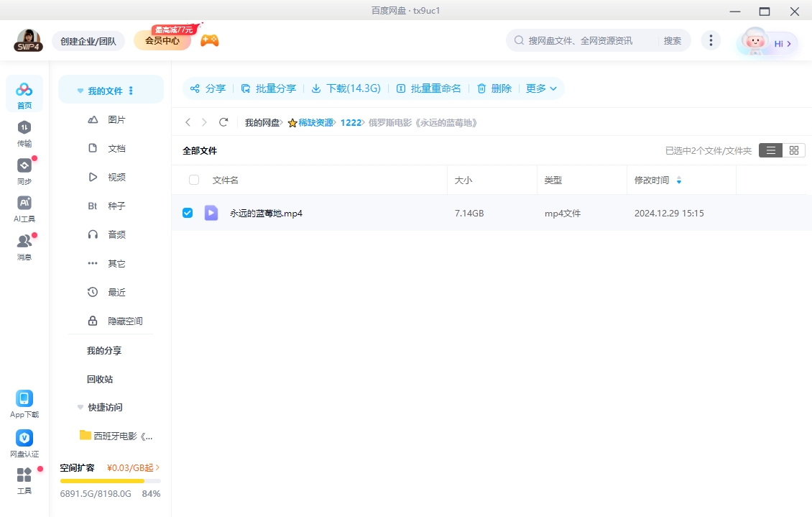Collapse the 快捷访问 section
This screenshot has width=812, height=517.
[80, 407]
